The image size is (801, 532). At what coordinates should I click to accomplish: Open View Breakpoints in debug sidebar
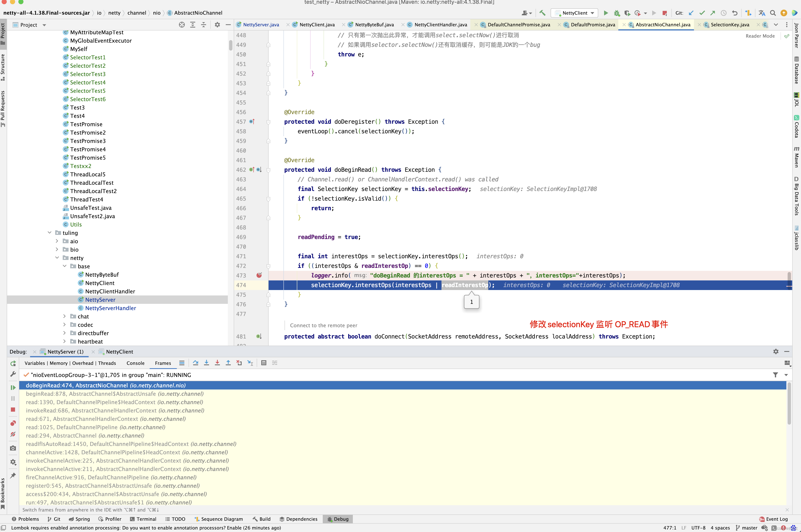(x=13, y=423)
